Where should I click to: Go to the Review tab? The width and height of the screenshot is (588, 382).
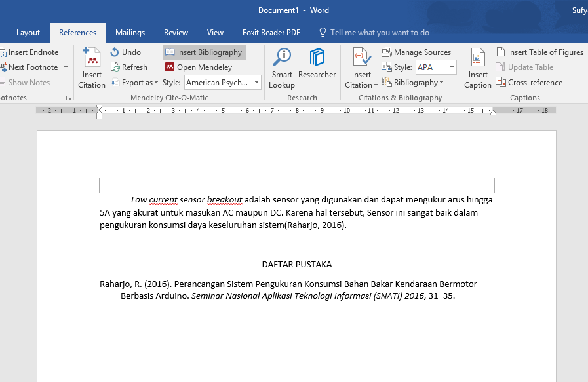click(176, 33)
